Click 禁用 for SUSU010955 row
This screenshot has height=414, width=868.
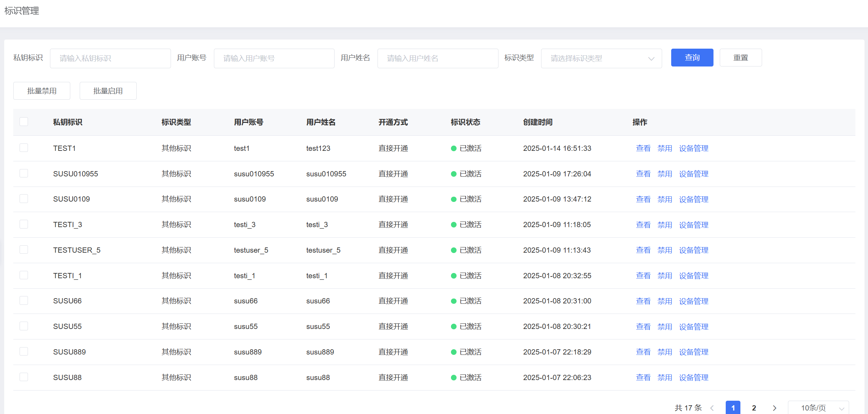[x=665, y=174]
